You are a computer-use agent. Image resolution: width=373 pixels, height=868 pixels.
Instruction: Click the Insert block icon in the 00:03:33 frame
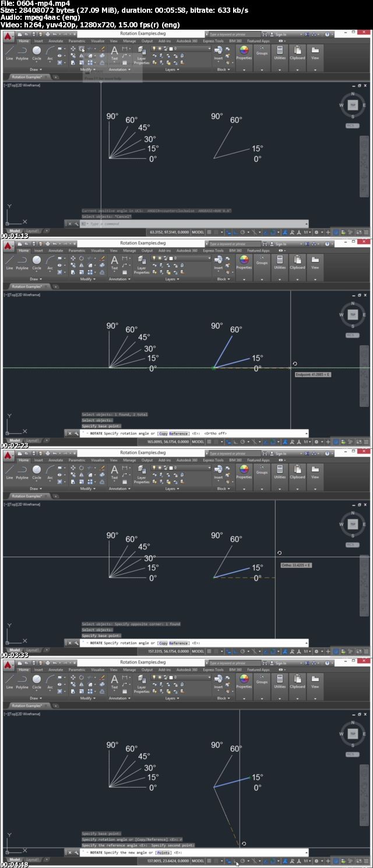click(218, 470)
